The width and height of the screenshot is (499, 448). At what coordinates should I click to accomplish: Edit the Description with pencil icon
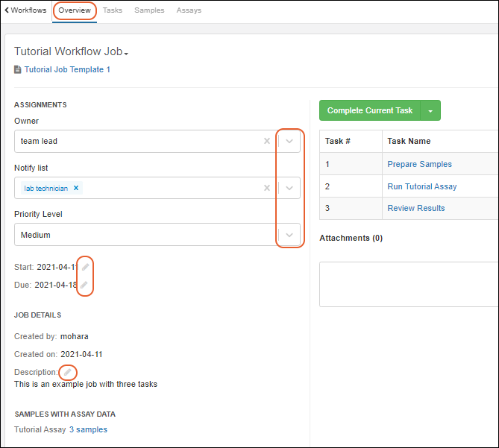[68, 371]
